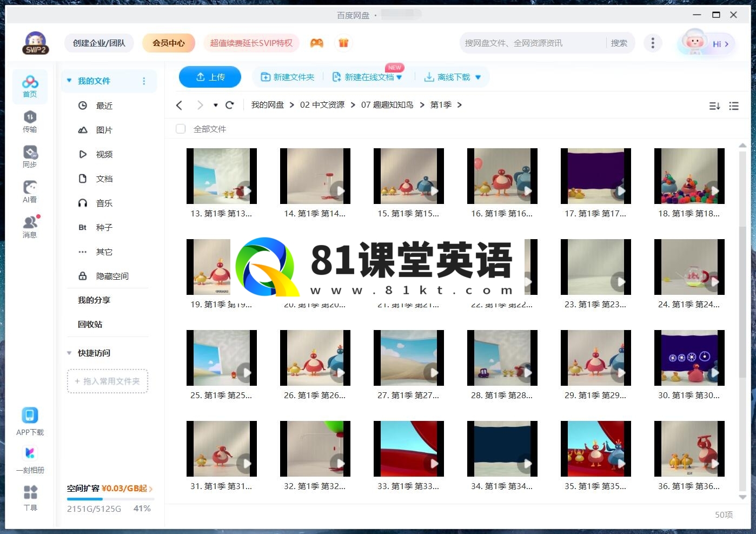
Task: Open the 回收站 recycle bin
Action: point(90,324)
